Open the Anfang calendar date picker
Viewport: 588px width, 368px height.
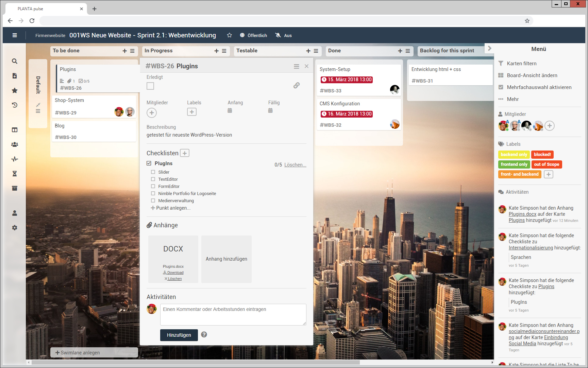[x=230, y=110]
